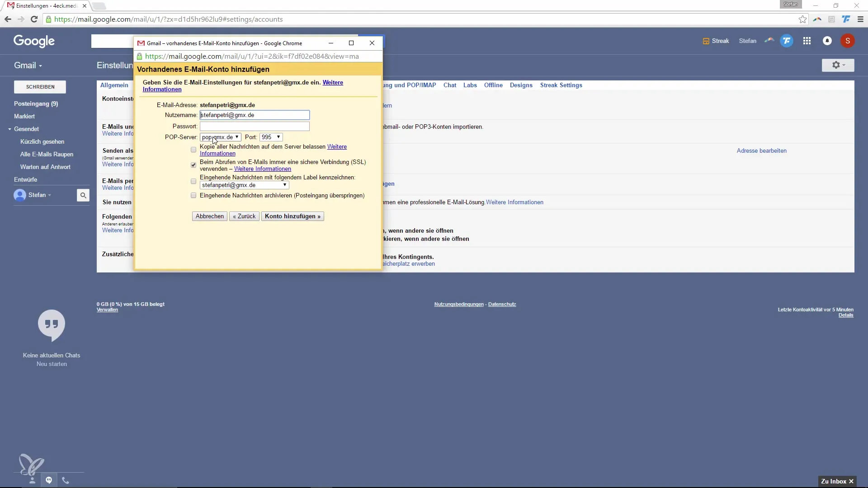Click the colorful extension icon in Chrome toolbar
Viewport: 868px width, 488px height.
click(817, 19)
